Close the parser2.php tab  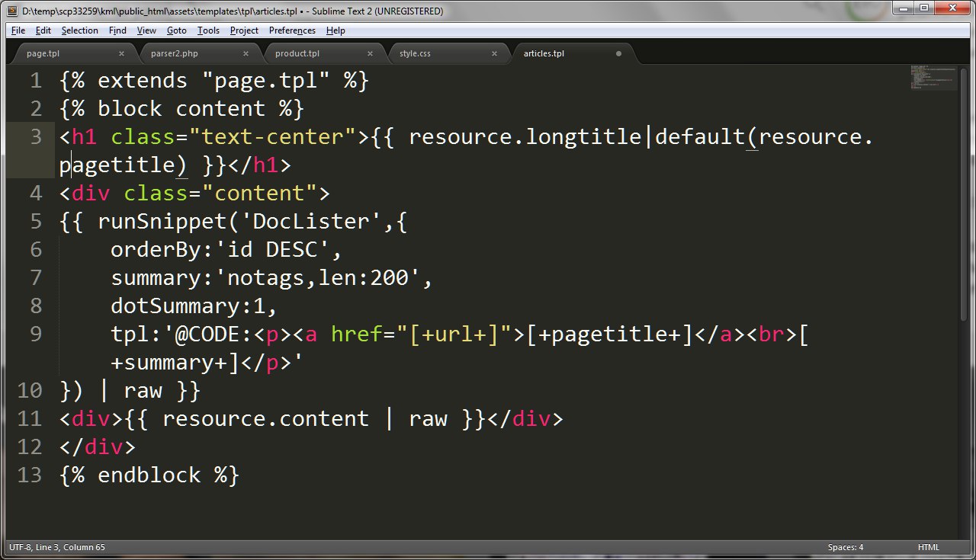point(246,53)
